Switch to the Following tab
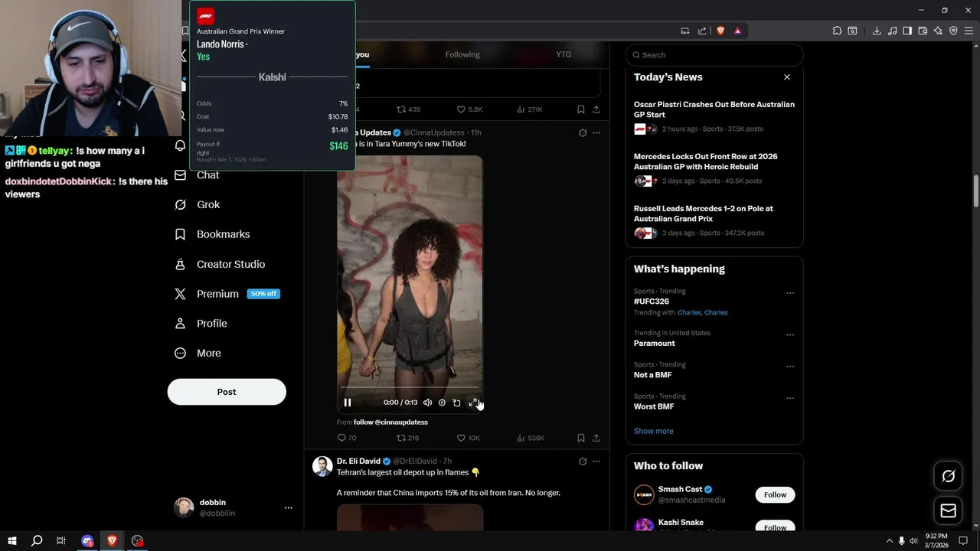The image size is (980, 551). (x=462, y=54)
